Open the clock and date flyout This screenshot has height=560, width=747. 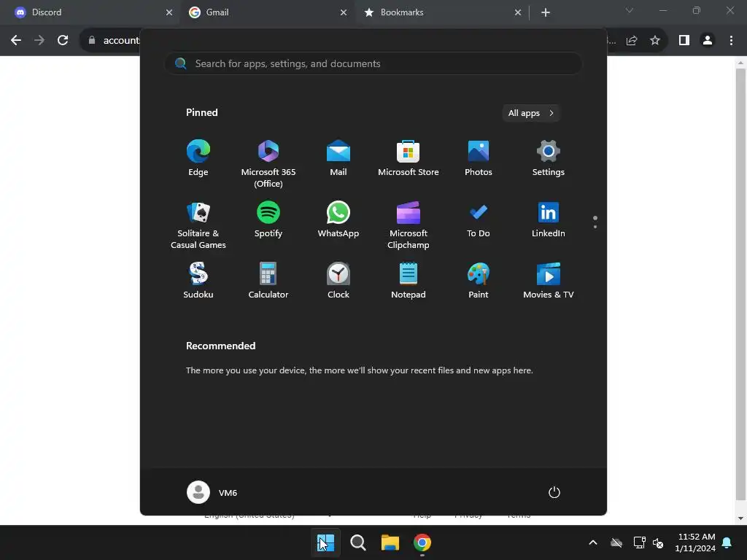pyautogui.click(x=695, y=542)
